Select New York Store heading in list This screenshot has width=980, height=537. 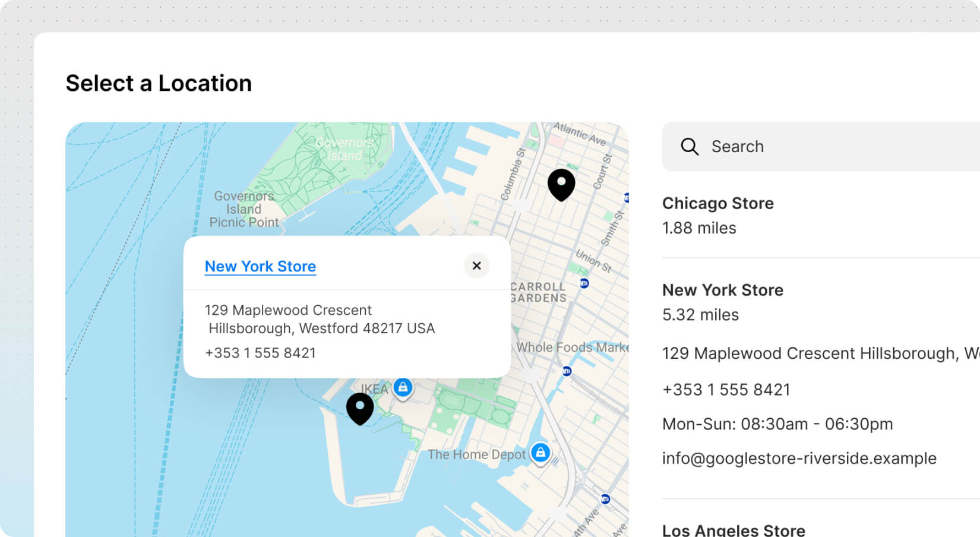(x=722, y=290)
